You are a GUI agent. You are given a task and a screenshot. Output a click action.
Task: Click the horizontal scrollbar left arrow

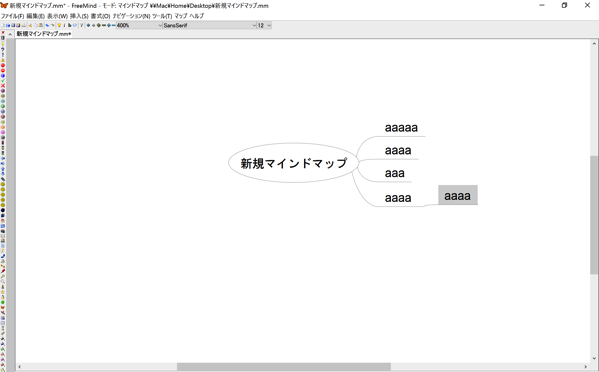[19, 367]
